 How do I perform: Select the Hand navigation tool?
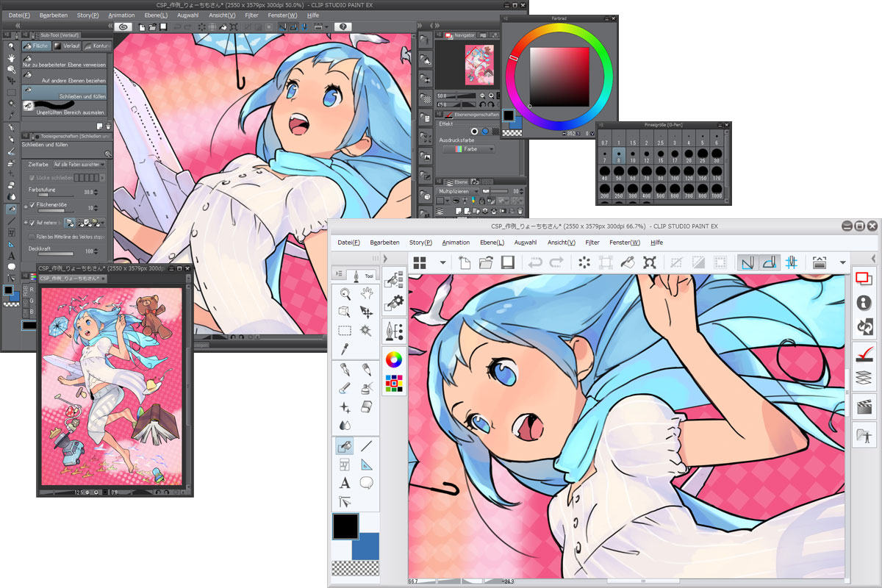367,293
